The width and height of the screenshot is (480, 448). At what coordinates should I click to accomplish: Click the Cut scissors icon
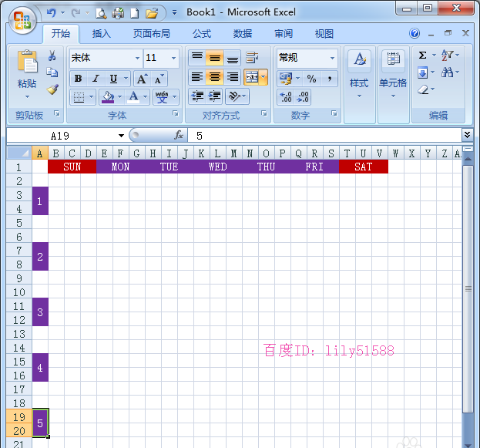pyautogui.click(x=52, y=56)
